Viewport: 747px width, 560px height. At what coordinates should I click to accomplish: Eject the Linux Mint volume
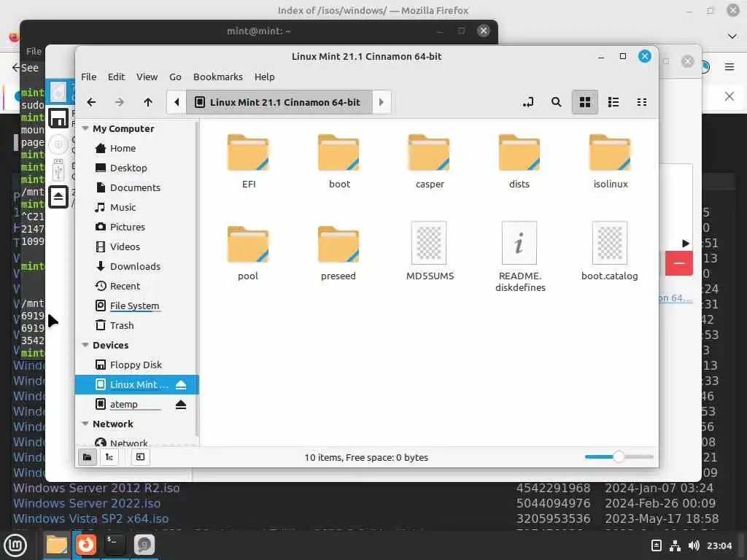(181, 385)
